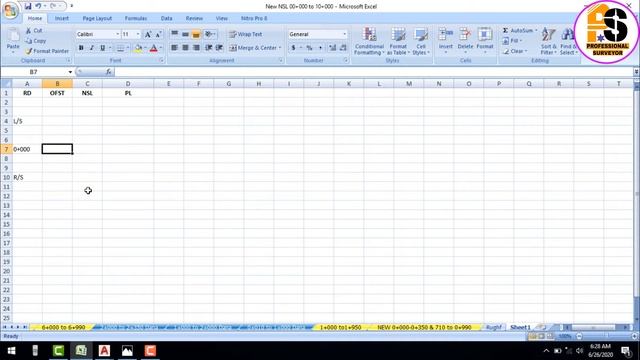The image size is (640, 360).
Task: Increase cell indent
Action: pyautogui.click(x=219, y=48)
